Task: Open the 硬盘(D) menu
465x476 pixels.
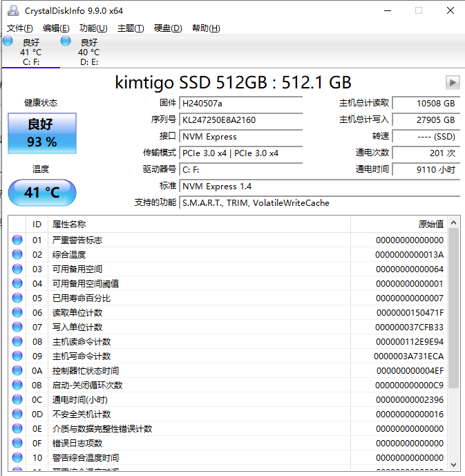Action: point(168,28)
